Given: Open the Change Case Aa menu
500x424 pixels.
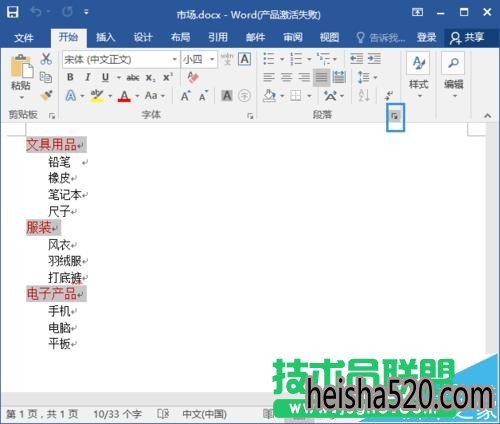Looking at the screenshot, I should [x=155, y=96].
